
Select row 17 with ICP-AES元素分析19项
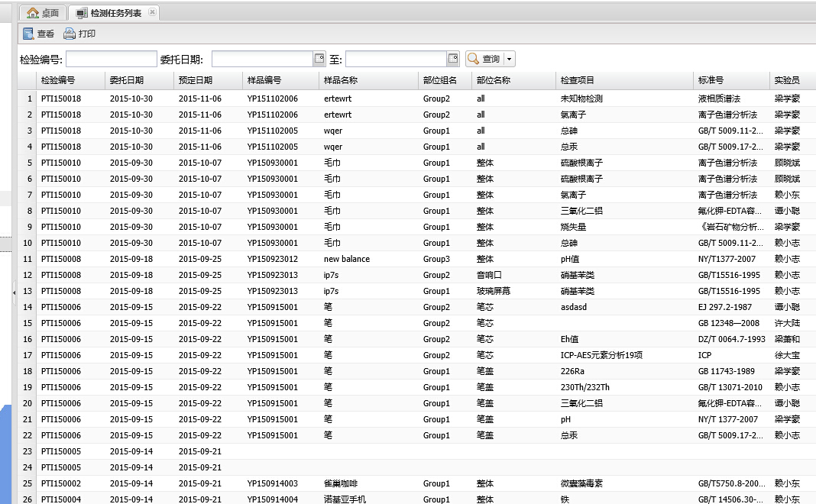600,355
